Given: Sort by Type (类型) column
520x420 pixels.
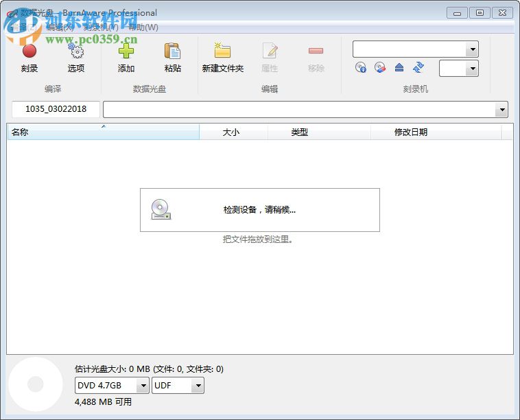Looking at the screenshot, I should point(319,132).
